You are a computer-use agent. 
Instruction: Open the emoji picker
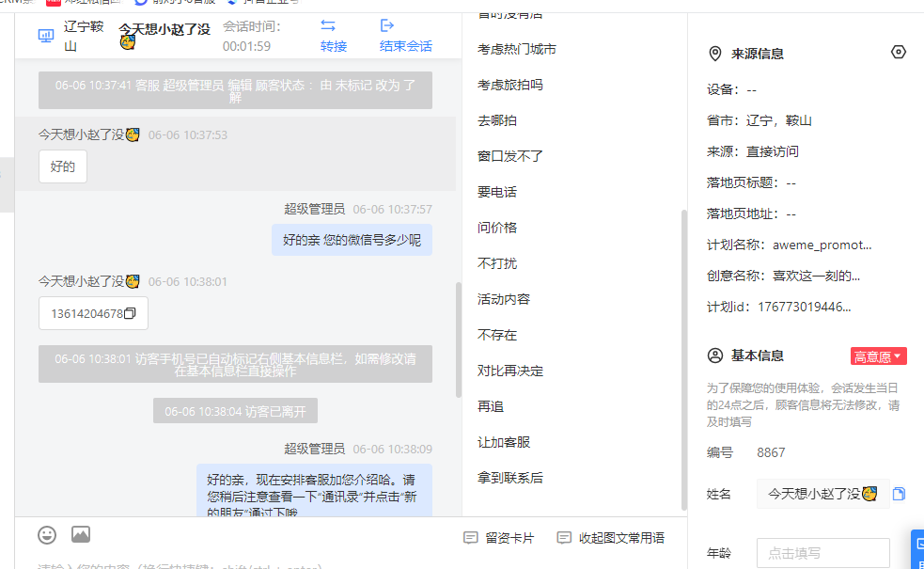coord(47,535)
